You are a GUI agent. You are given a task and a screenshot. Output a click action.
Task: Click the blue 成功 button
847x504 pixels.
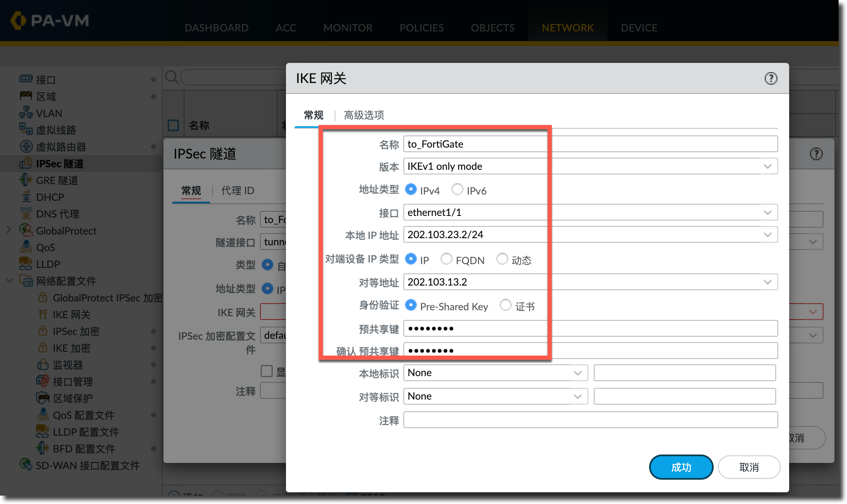click(681, 467)
